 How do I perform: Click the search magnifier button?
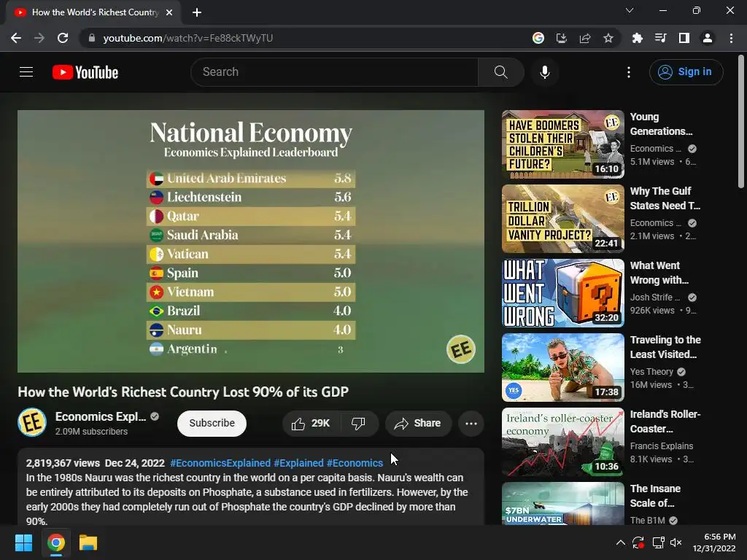pos(500,72)
